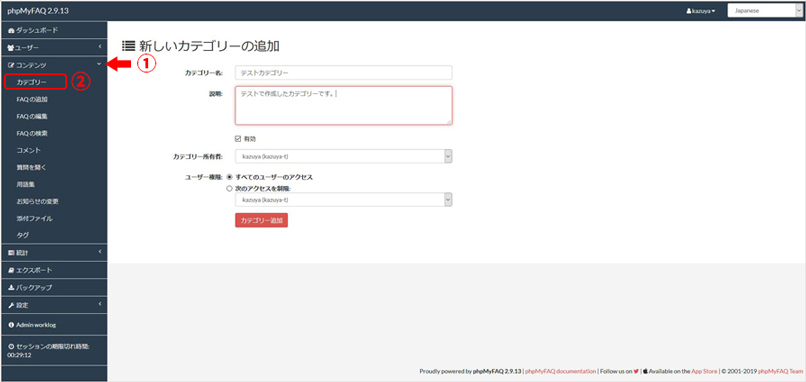Click the 設定 wrench icon
806x382 pixels.
(x=11, y=305)
